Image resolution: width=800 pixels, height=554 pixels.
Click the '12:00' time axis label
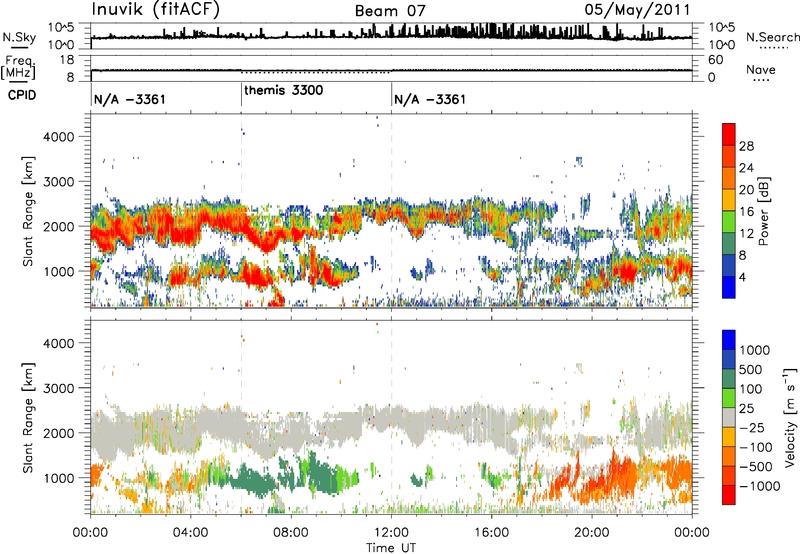[x=391, y=533]
